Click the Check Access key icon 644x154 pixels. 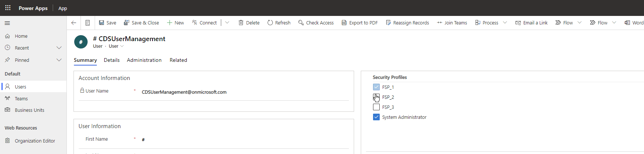click(301, 23)
